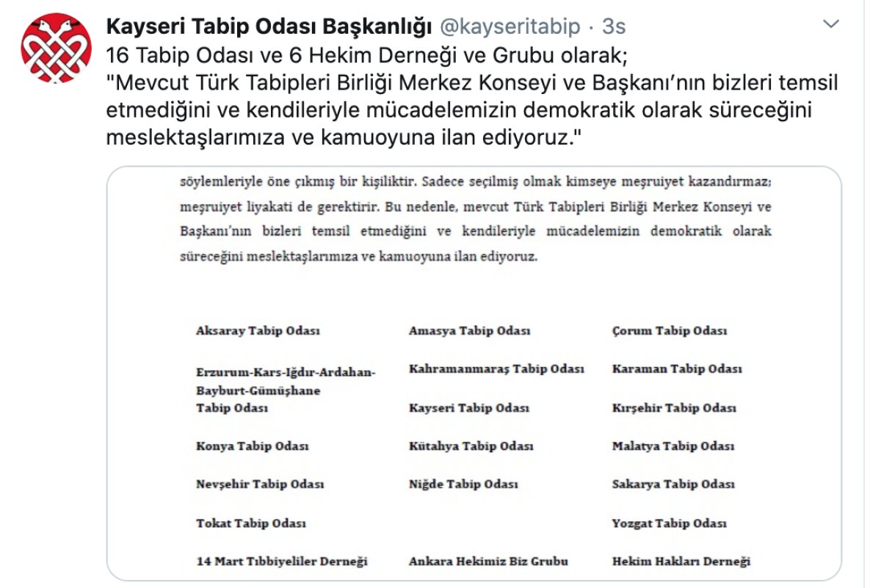Click 'Karaman Tabip Odası' in the image

click(x=677, y=369)
